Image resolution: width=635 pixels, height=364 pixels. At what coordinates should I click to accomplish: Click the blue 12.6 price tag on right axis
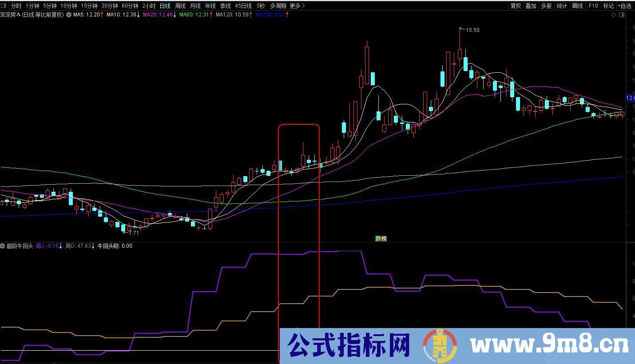pyautogui.click(x=630, y=99)
